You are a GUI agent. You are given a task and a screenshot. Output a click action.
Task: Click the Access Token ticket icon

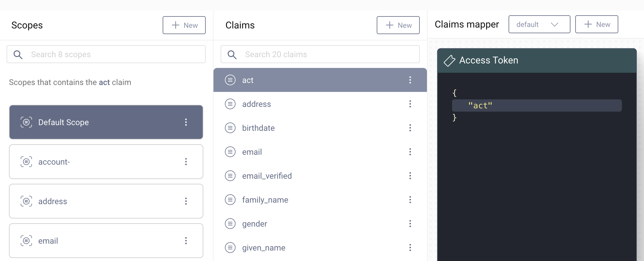click(x=449, y=60)
